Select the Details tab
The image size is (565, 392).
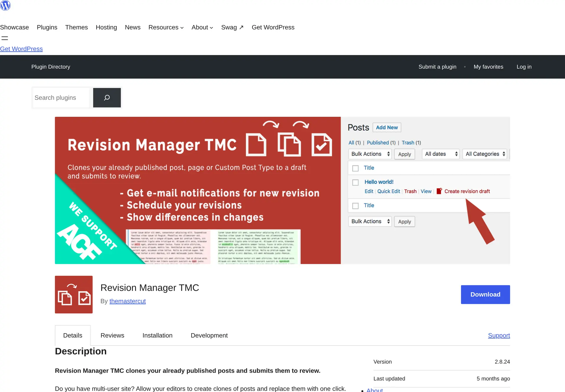point(73,336)
